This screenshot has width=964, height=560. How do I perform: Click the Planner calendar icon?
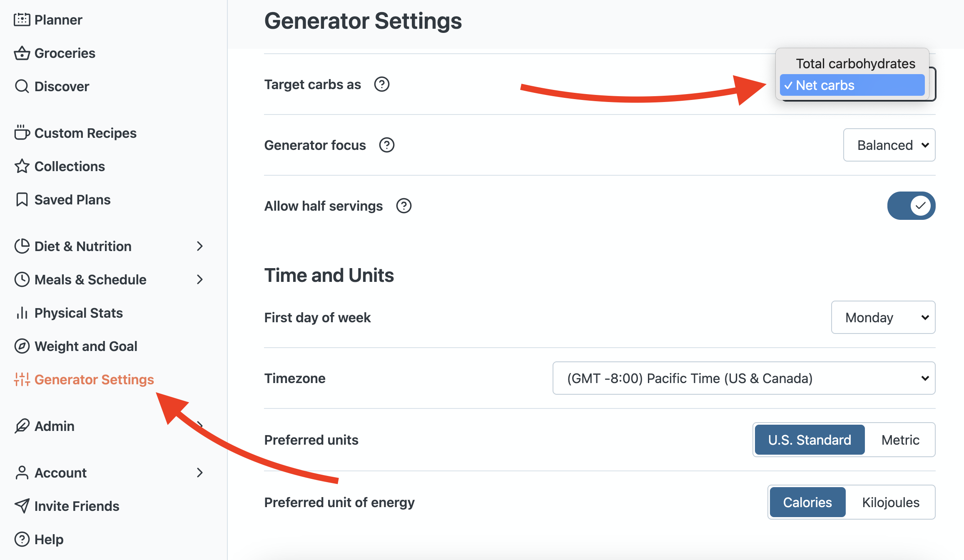pos(22,20)
